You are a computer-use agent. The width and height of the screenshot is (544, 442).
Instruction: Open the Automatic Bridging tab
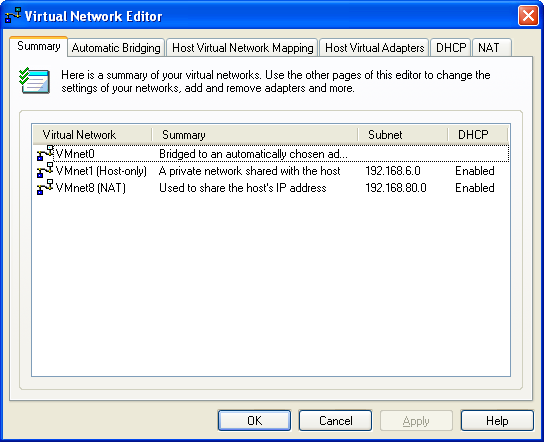coord(116,48)
